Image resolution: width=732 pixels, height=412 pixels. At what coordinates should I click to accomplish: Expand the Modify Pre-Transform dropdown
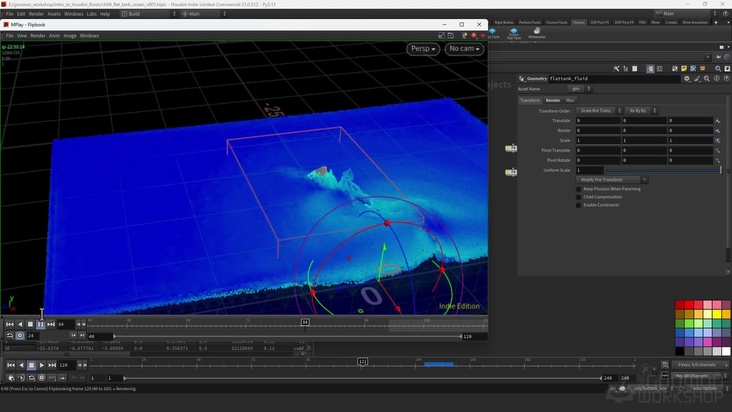click(612, 180)
